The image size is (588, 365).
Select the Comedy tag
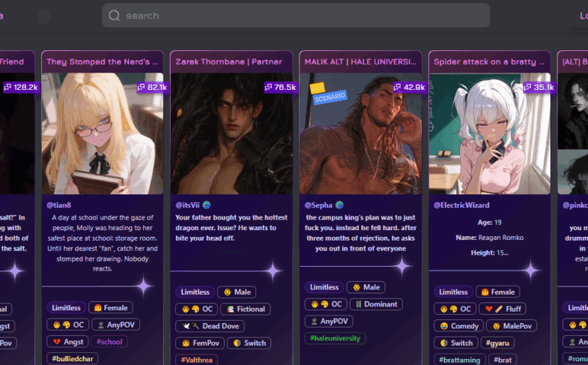[459, 325]
